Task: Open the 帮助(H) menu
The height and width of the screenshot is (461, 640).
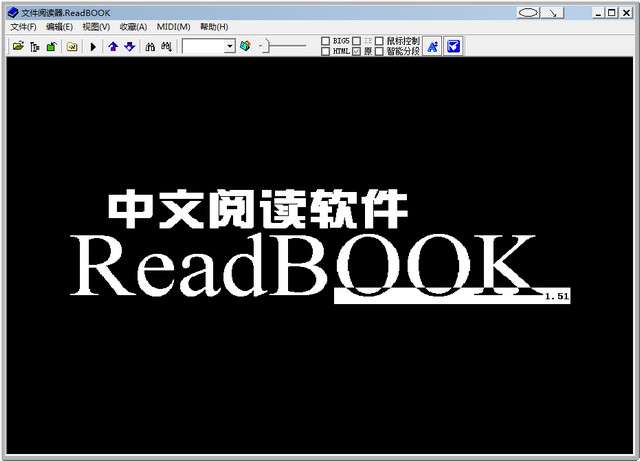Action: [214, 27]
